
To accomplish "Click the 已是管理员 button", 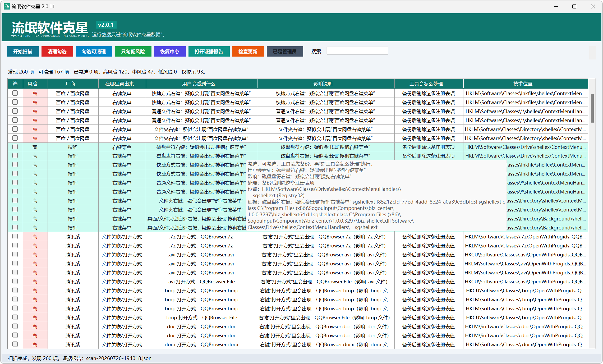I will click(285, 52).
